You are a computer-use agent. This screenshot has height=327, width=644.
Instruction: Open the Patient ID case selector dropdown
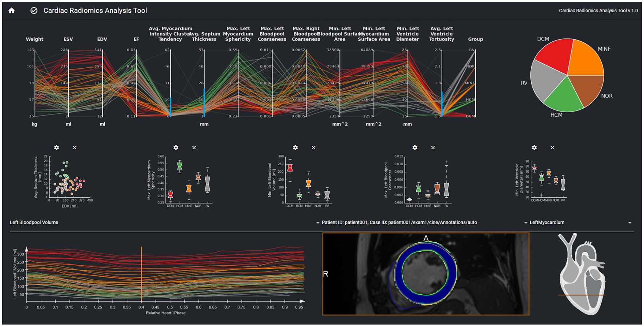click(526, 223)
